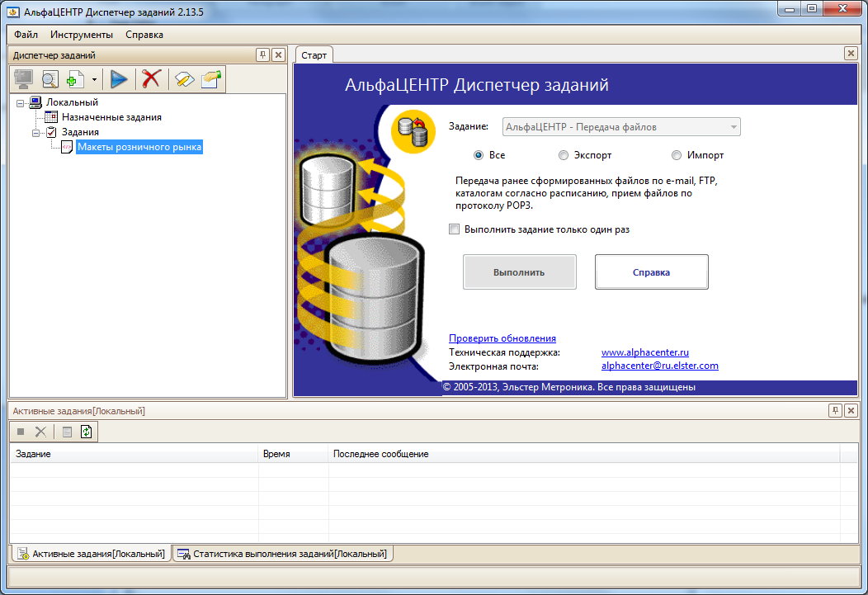This screenshot has width=868, height=595.
Task: Click the remove active task X icon
Action: (40, 432)
